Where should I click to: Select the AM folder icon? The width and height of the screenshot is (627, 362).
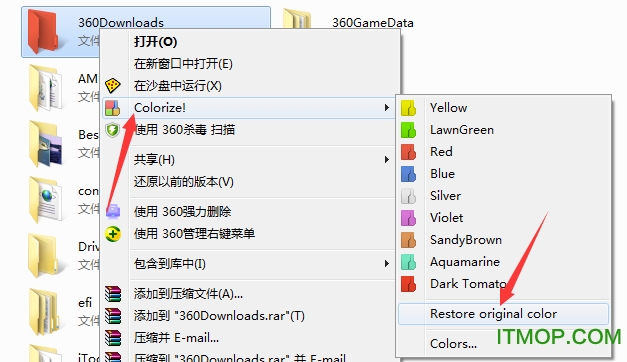click(x=46, y=88)
